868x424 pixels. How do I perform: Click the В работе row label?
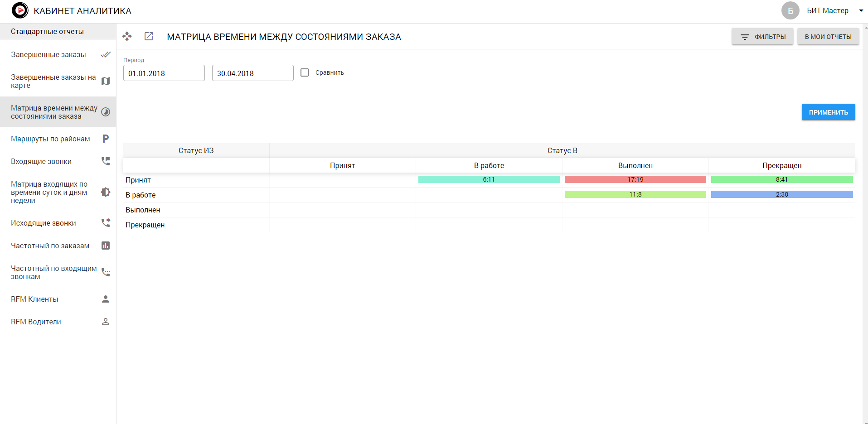(x=141, y=195)
